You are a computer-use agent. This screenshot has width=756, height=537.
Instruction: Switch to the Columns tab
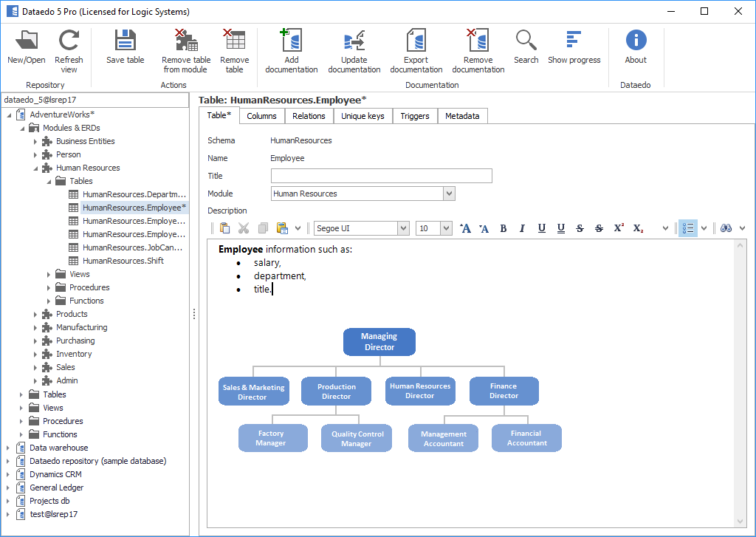coord(262,116)
